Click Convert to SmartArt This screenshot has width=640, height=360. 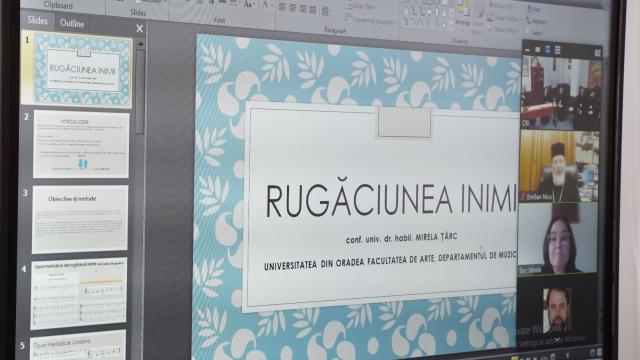point(371,19)
